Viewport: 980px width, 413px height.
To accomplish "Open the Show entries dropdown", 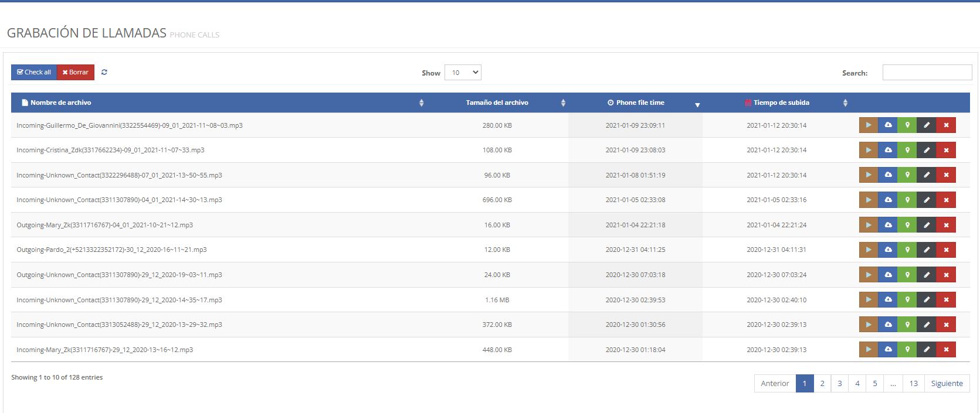I will (463, 73).
